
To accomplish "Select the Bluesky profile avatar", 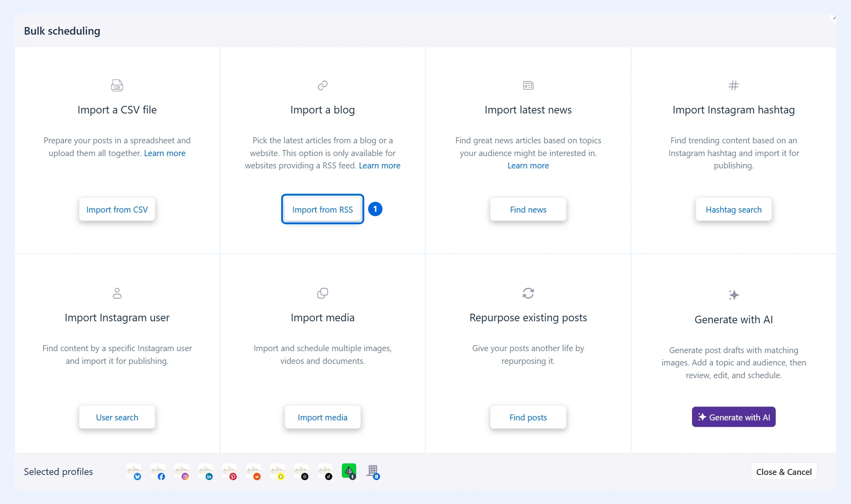I will (x=134, y=471).
